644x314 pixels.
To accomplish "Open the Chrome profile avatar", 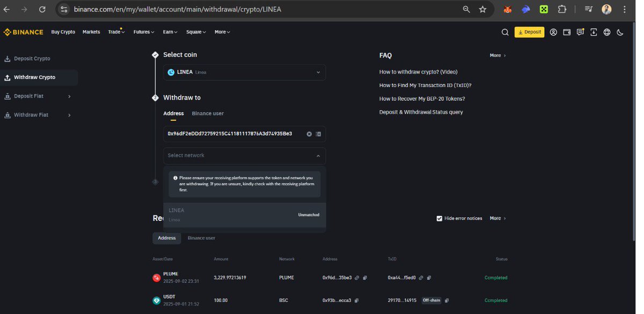I will 606,9.
